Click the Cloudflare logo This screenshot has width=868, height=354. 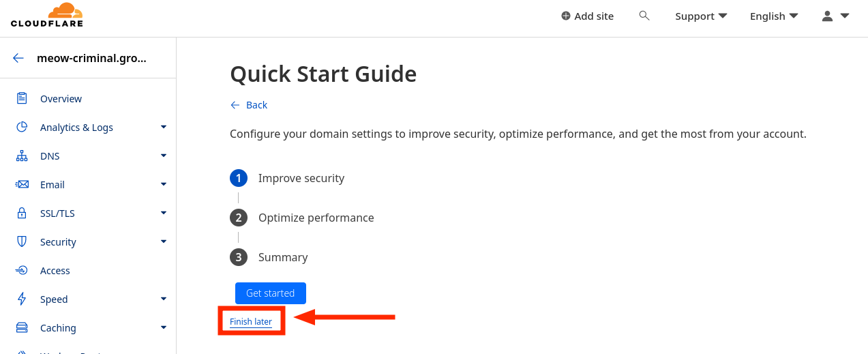click(47, 15)
